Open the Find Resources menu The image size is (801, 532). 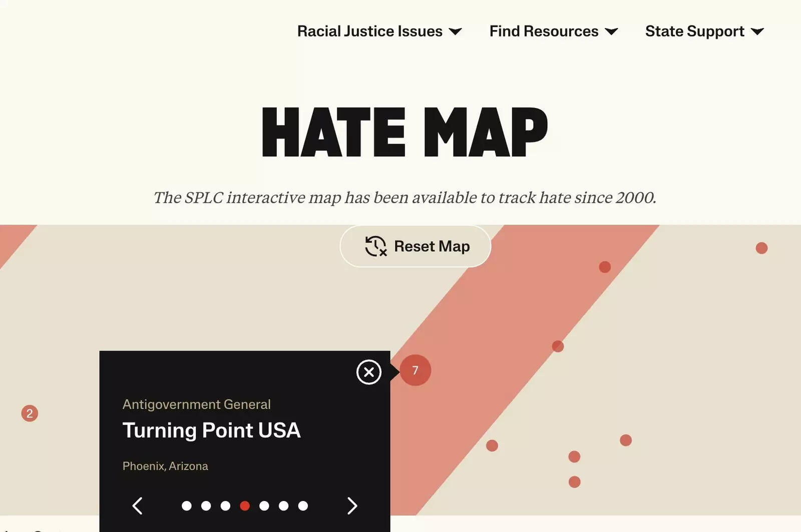point(543,31)
